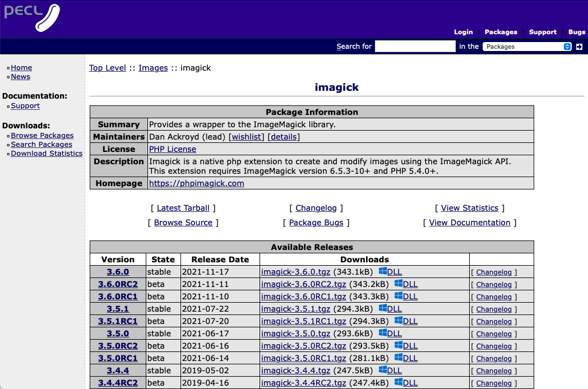Open version 3.4.4 link
The height and width of the screenshot is (389, 588).
(x=118, y=371)
